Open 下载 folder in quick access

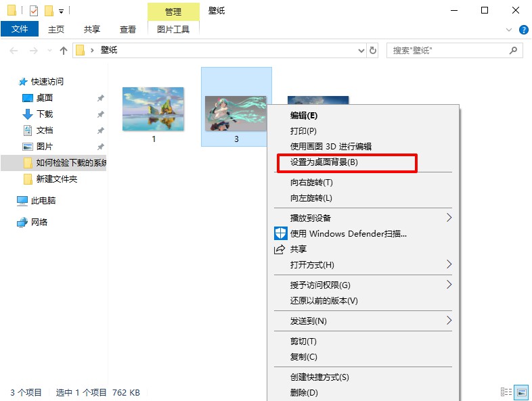click(x=44, y=114)
